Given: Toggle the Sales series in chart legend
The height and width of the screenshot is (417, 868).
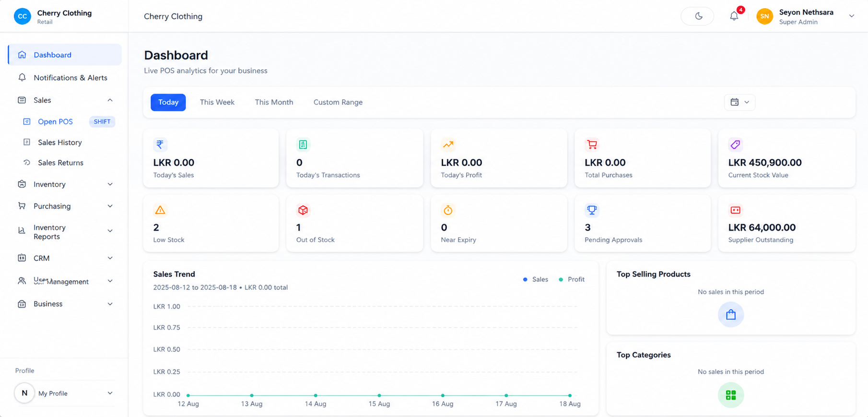Looking at the screenshot, I should pos(536,279).
